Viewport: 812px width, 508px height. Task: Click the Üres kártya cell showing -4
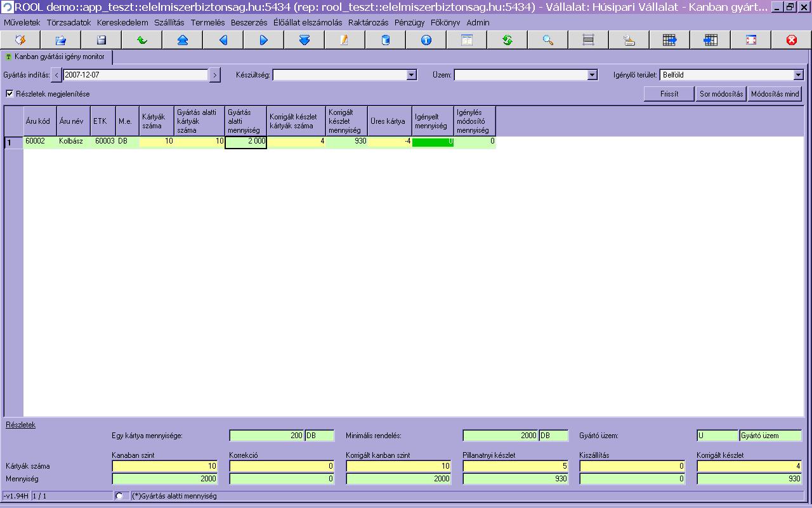coord(390,142)
